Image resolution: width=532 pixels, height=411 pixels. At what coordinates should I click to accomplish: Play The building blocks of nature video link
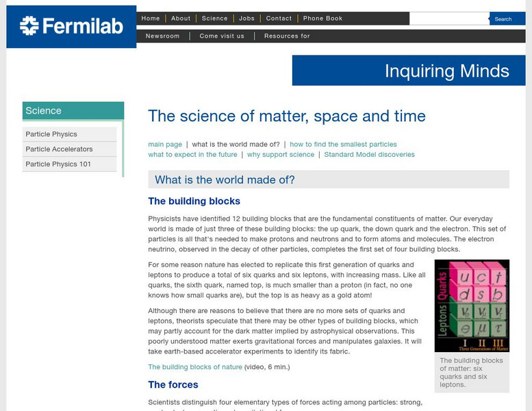(x=195, y=367)
